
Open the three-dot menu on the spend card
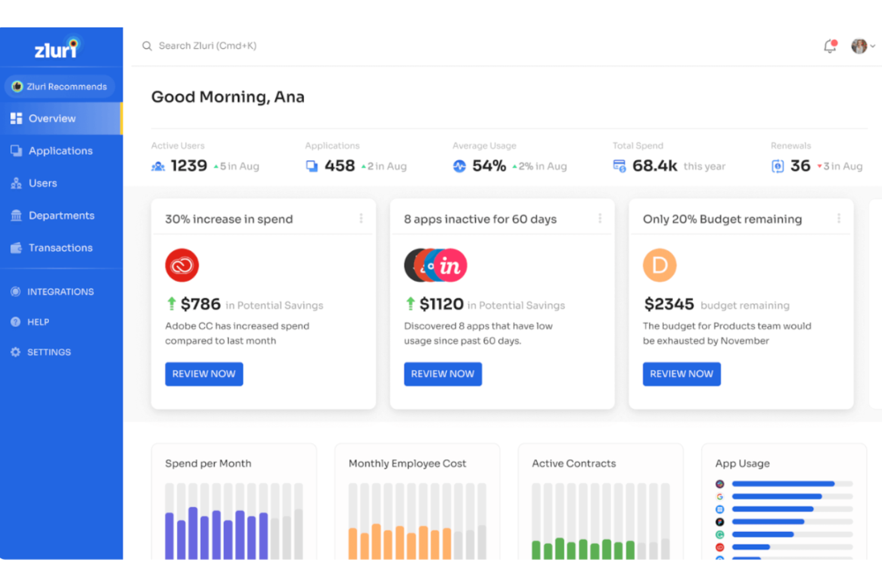click(362, 218)
